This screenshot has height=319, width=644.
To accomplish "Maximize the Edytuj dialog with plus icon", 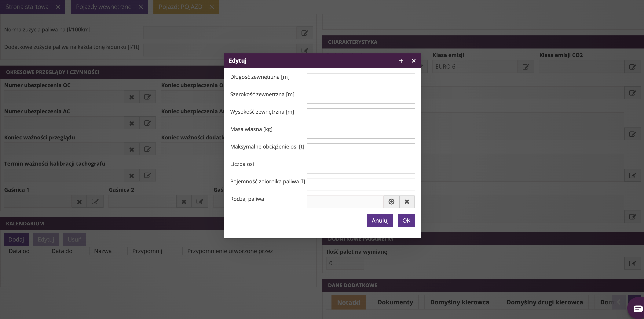I will (x=401, y=61).
